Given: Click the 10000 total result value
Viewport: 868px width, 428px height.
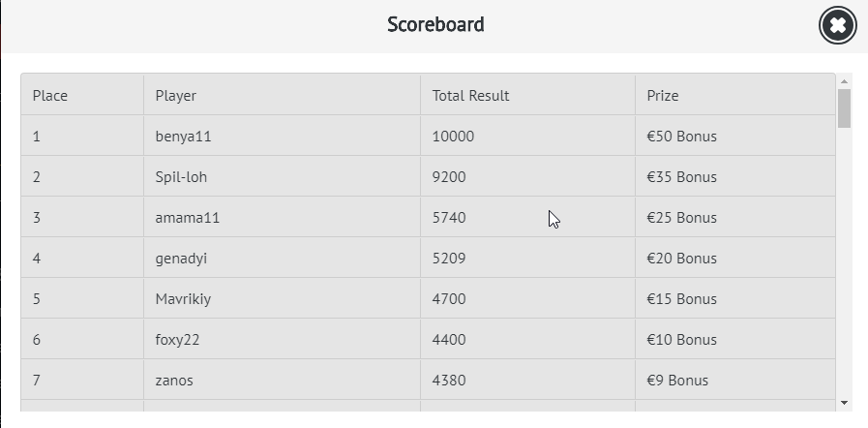Looking at the screenshot, I should (x=453, y=137).
